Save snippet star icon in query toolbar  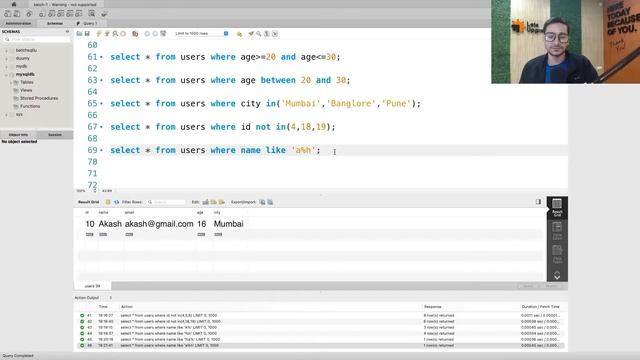pos(239,34)
